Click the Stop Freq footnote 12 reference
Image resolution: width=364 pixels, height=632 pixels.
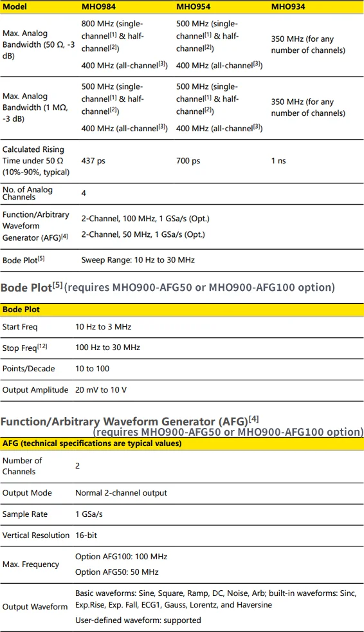coord(42,346)
